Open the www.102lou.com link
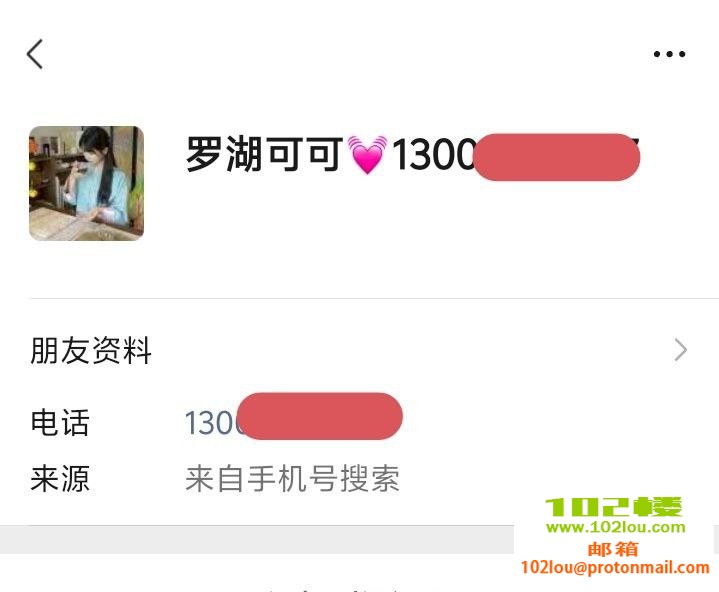Image resolution: width=719 pixels, height=592 pixels. click(615, 527)
